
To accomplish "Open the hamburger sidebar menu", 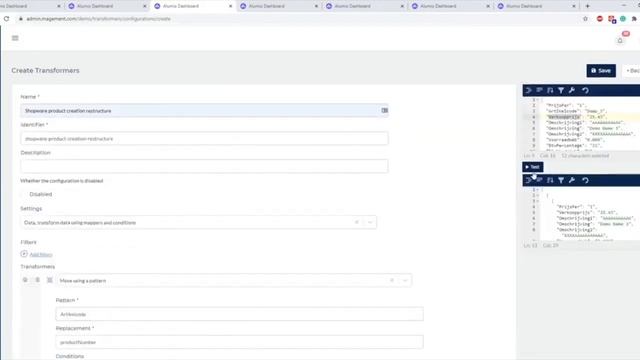I will click(15, 38).
